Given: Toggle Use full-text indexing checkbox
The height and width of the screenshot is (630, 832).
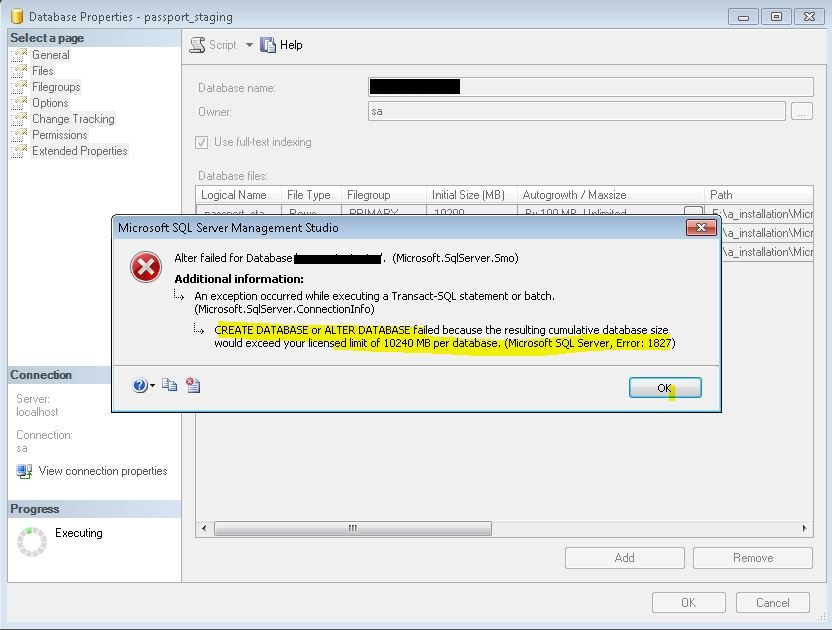Looking at the screenshot, I should 202,142.
